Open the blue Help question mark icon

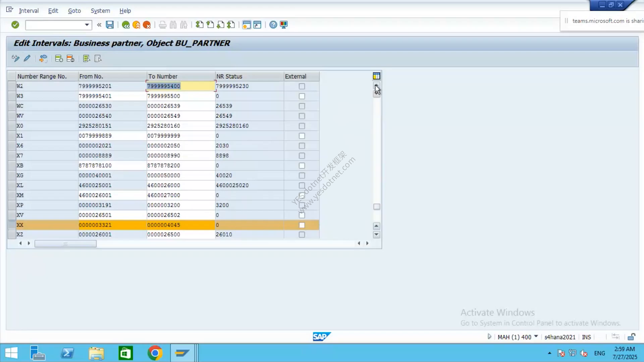pos(273,25)
